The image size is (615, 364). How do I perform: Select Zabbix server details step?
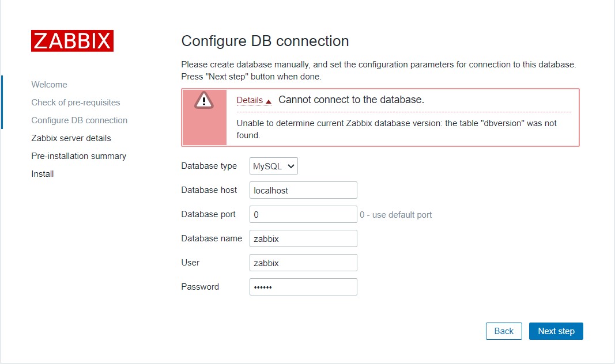coord(71,138)
